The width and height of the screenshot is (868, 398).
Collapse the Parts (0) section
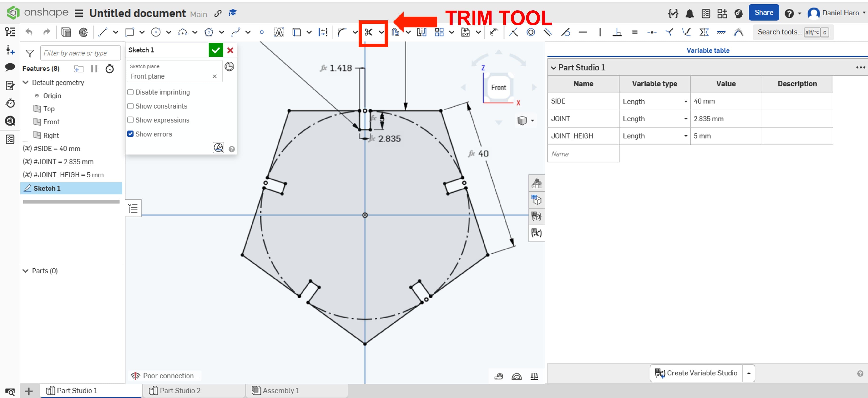26,271
